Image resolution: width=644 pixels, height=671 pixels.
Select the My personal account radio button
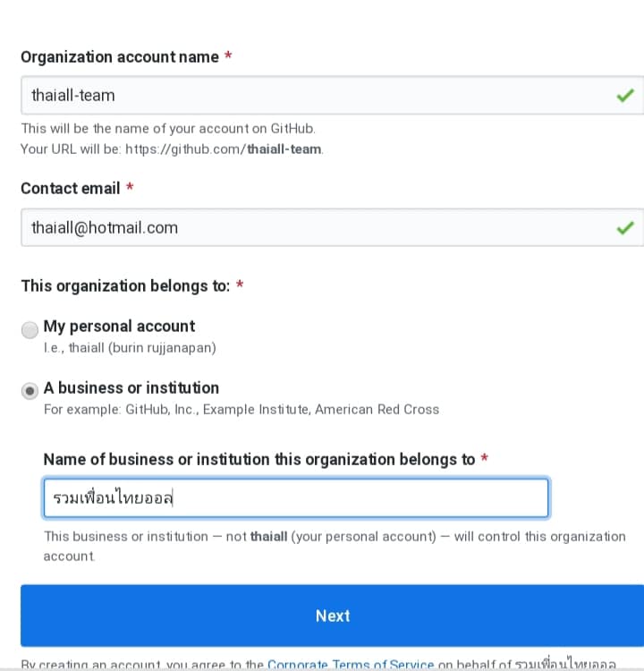(x=30, y=329)
